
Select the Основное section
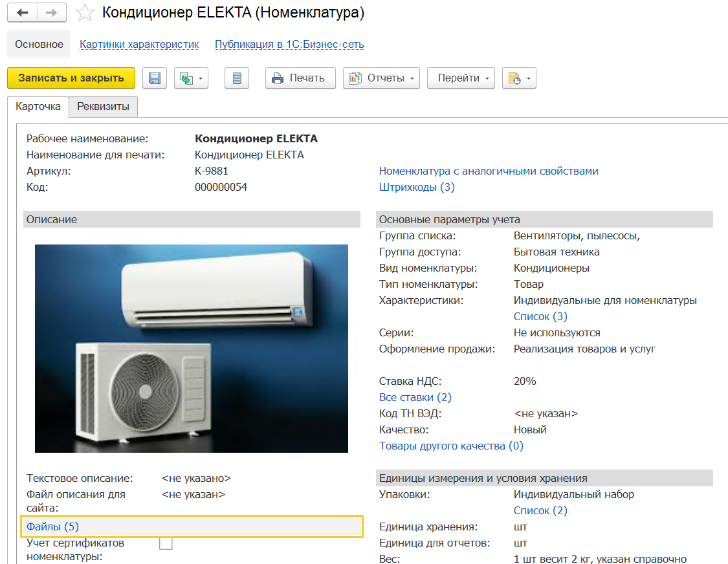point(39,44)
